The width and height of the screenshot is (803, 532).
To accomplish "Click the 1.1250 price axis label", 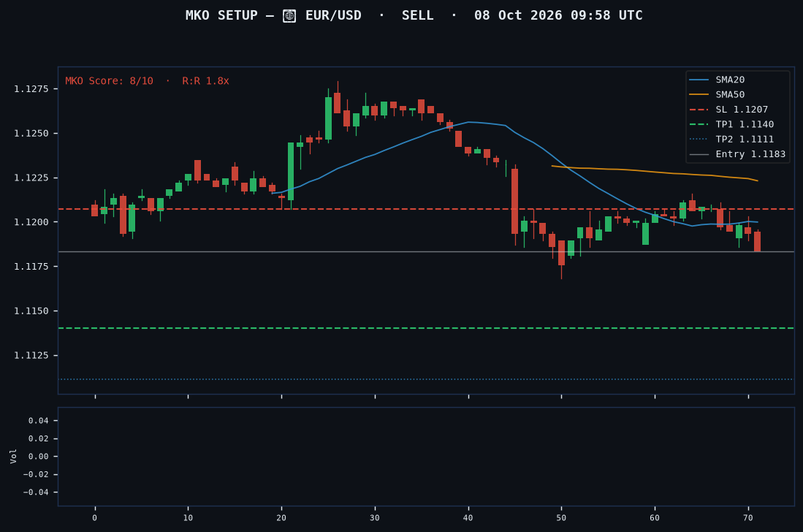I will (x=31, y=134).
